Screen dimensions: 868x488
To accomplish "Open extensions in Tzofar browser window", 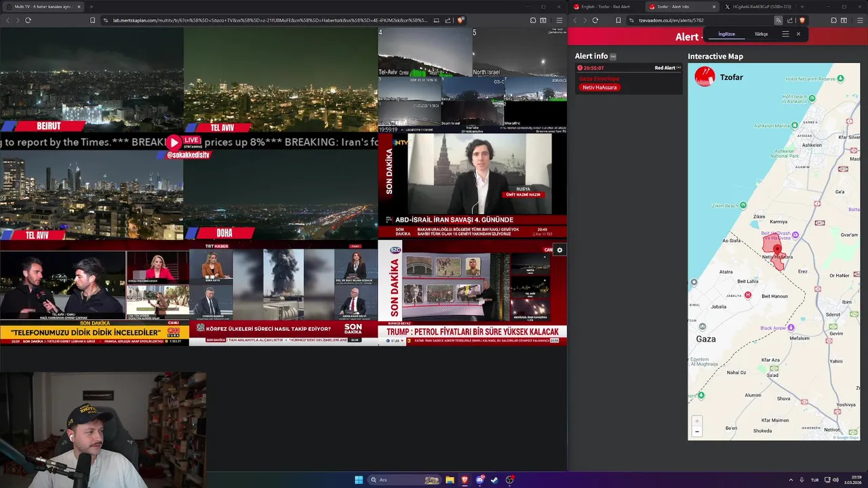I will pos(833,20).
